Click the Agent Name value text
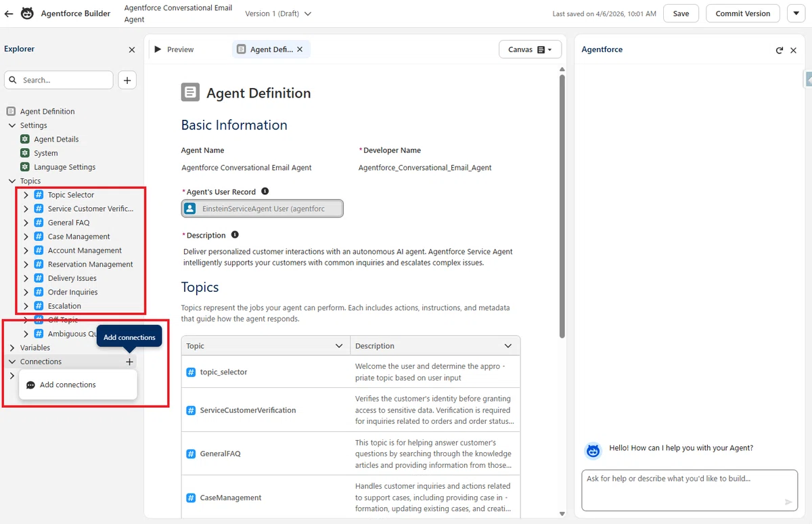Screen dimensions: 812x524 pyautogui.click(x=246, y=167)
